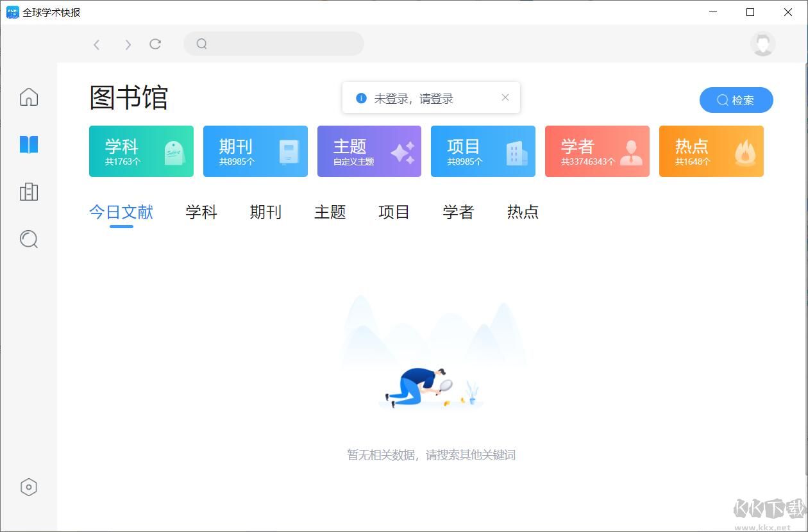Open the settings gear at the sidebar bottom
The width and height of the screenshot is (808, 532).
(28, 487)
